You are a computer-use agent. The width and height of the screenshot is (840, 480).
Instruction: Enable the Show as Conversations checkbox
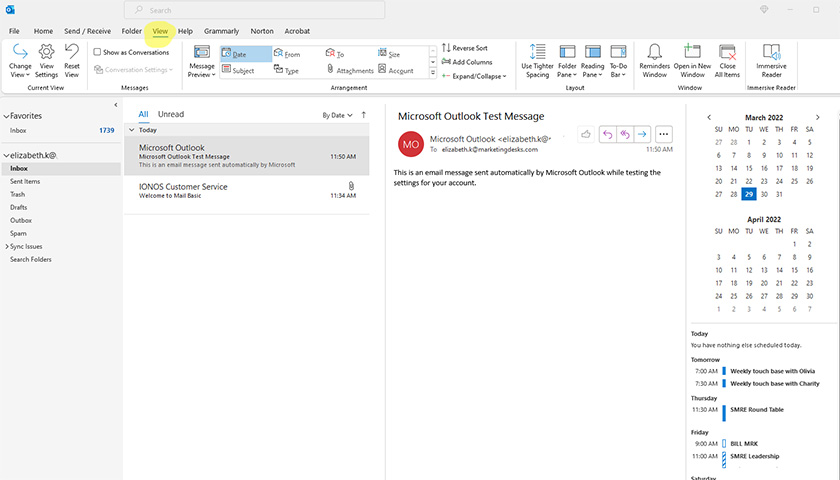(x=97, y=52)
